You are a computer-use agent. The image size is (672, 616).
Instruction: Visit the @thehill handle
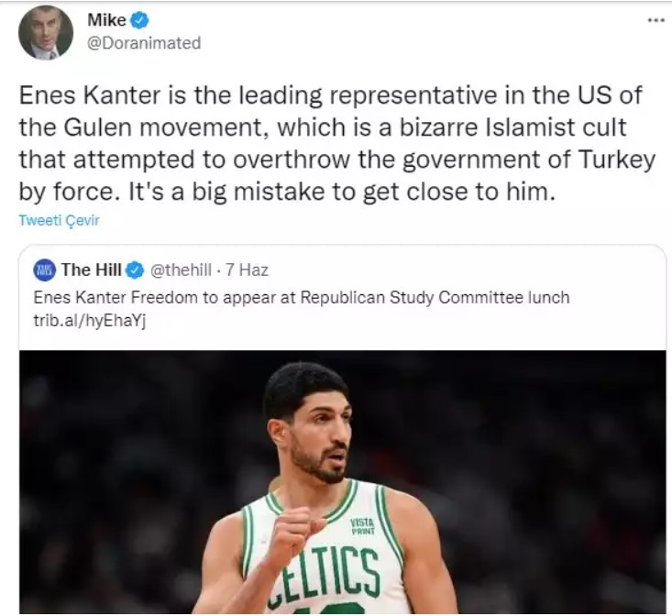(180, 269)
